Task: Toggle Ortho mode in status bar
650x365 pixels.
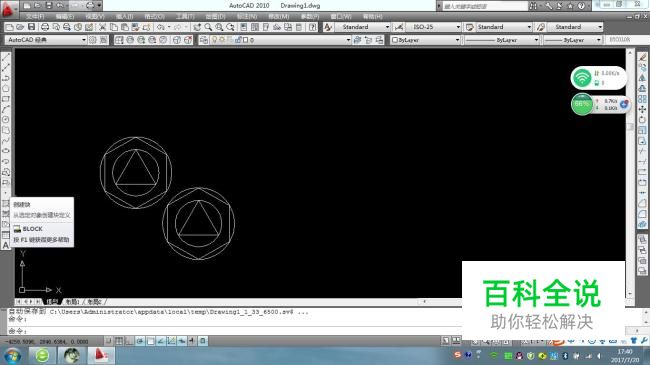Action: [x=129, y=341]
